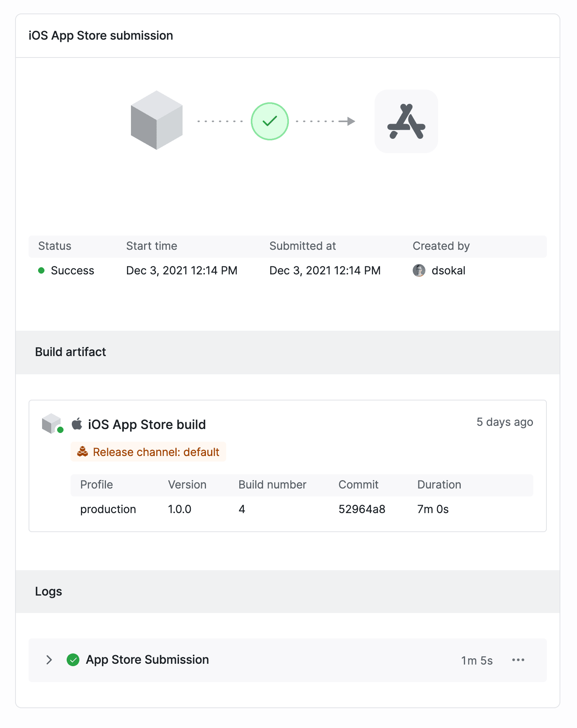Image resolution: width=577 pixels, height=728 pixels.
Task: Click the Logs section header
Action: (x=48, y=592)
